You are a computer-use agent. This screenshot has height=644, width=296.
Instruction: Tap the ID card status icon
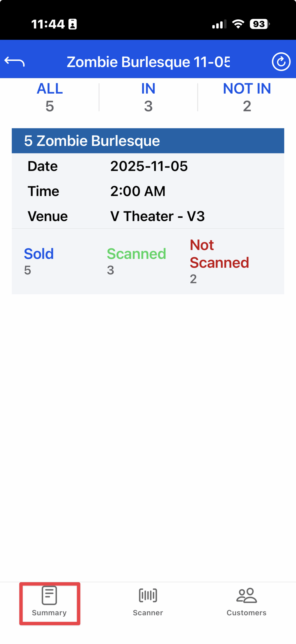tap(73, 24)
